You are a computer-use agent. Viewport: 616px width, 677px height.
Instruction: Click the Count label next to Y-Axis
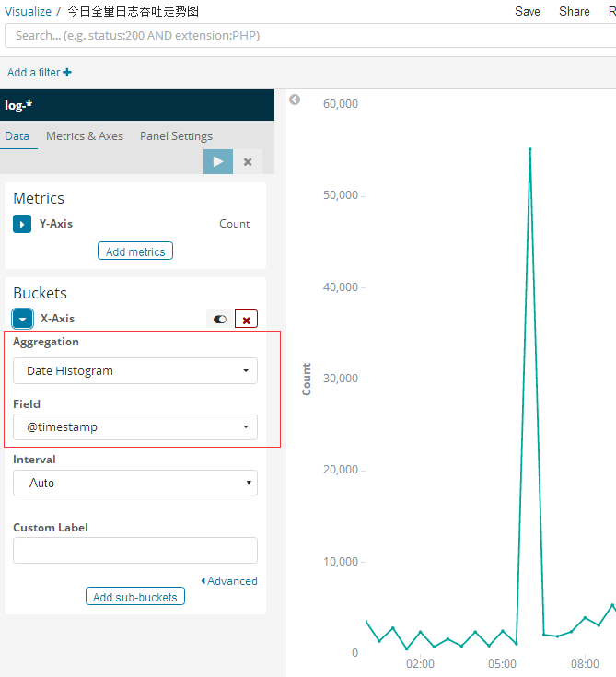click(235, 224)
